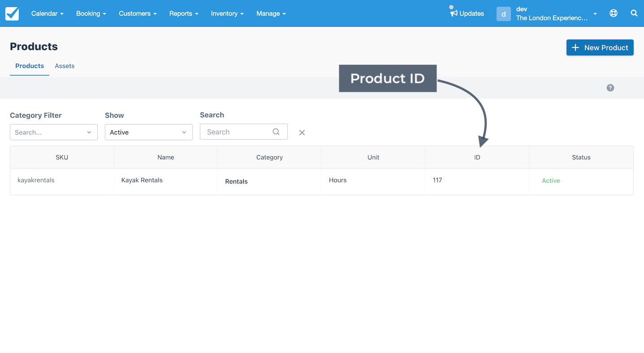The image size is (644, 353).
Task: Click the 'Rentals' category cell
Action: click(237, 181)
